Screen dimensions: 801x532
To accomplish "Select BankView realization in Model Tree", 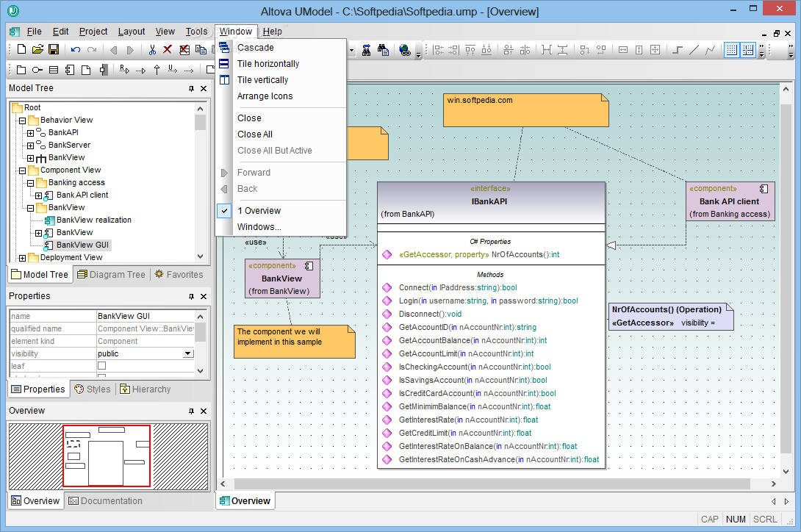I will point(93,220).
